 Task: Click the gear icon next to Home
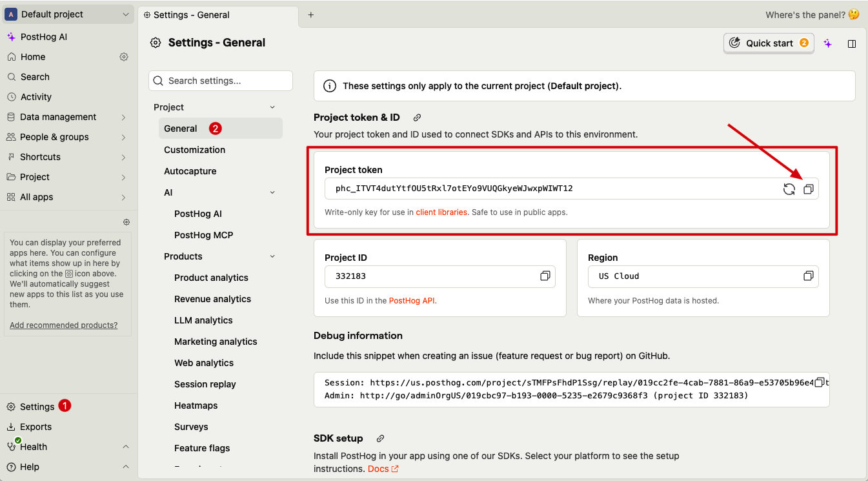[124, 57]
